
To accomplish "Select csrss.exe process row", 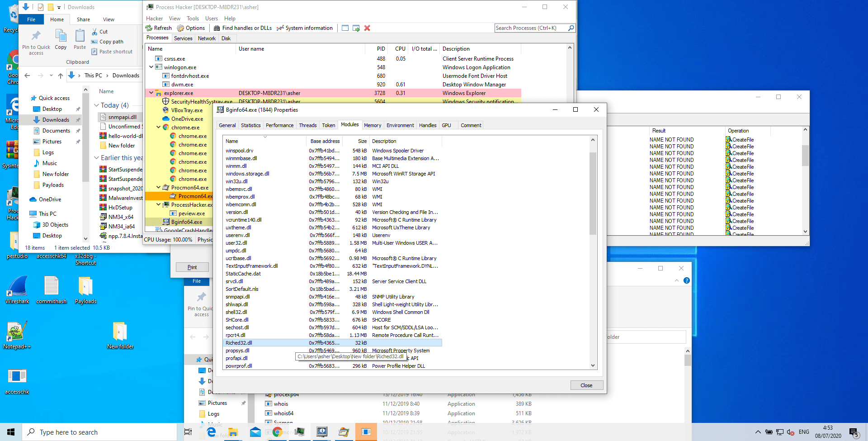I will click(x=333, y=59).
